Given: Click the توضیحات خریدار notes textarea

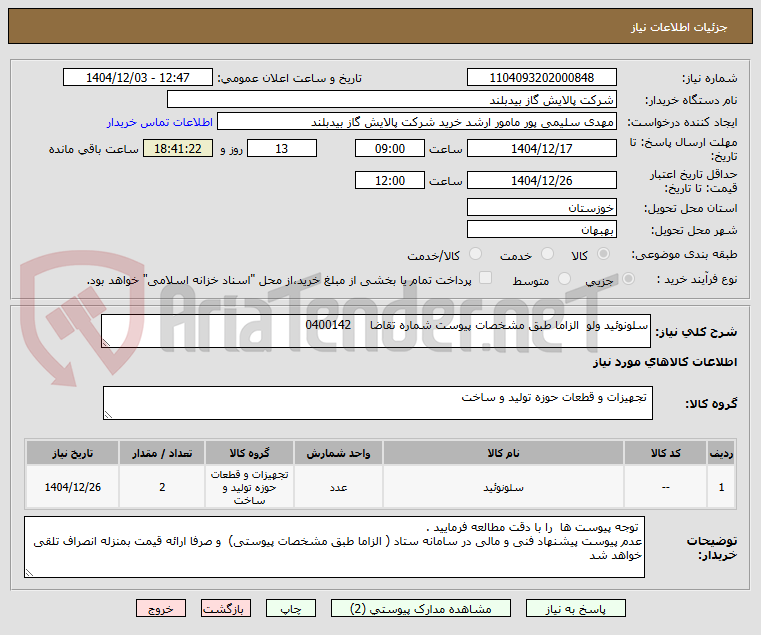Looking at the screenshot, I should point(334,547).
